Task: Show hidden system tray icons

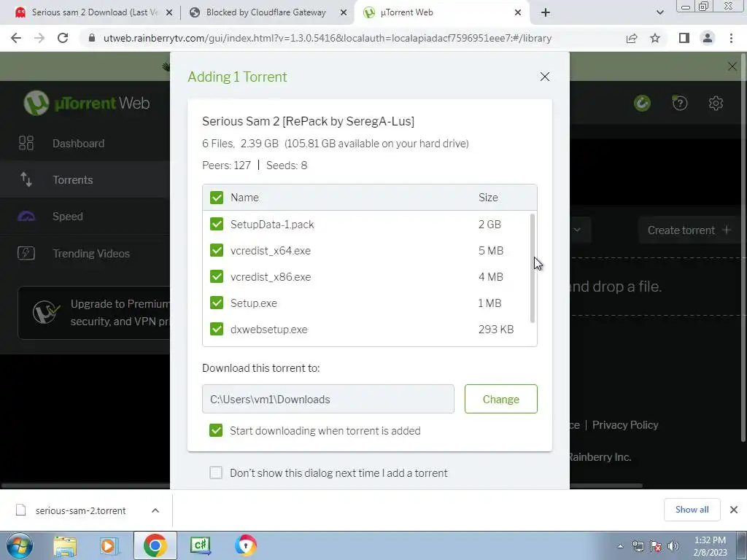Action: [620, 547]
